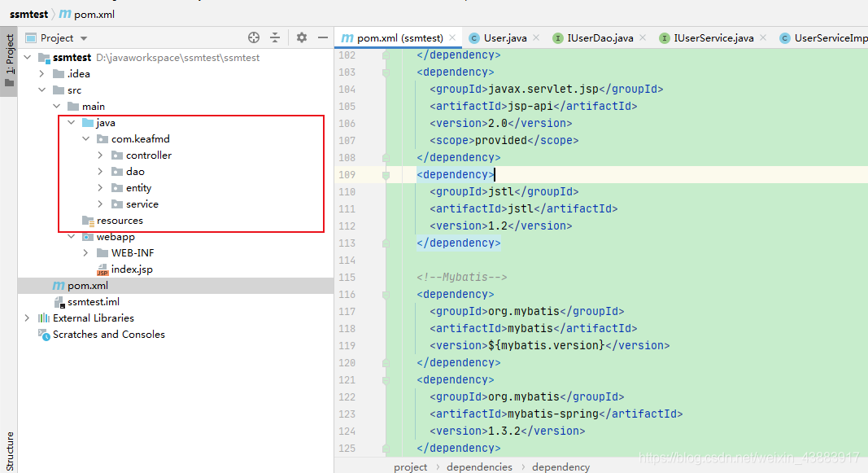
Task: Click line number 114 in the gutter
Action: (347, 261)
